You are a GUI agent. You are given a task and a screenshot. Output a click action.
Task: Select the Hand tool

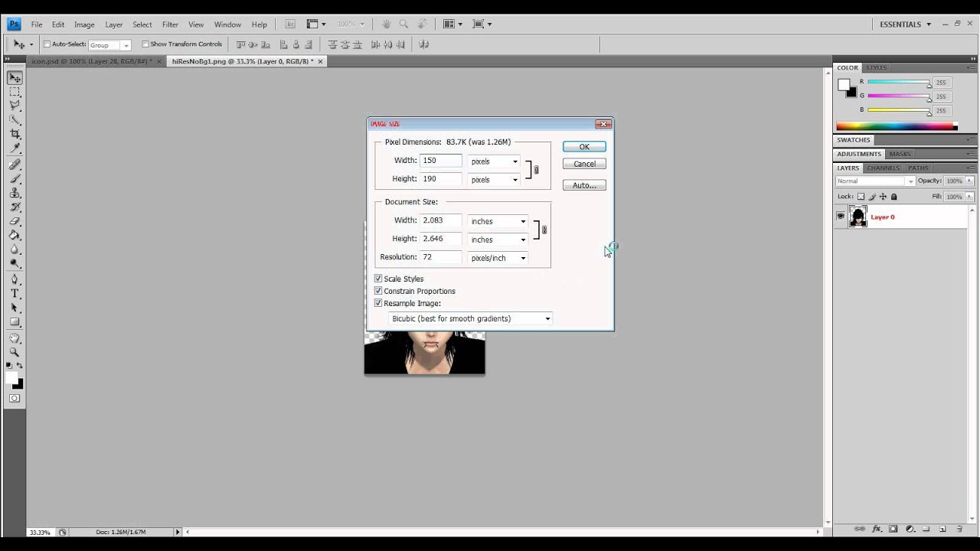(15, 337)
